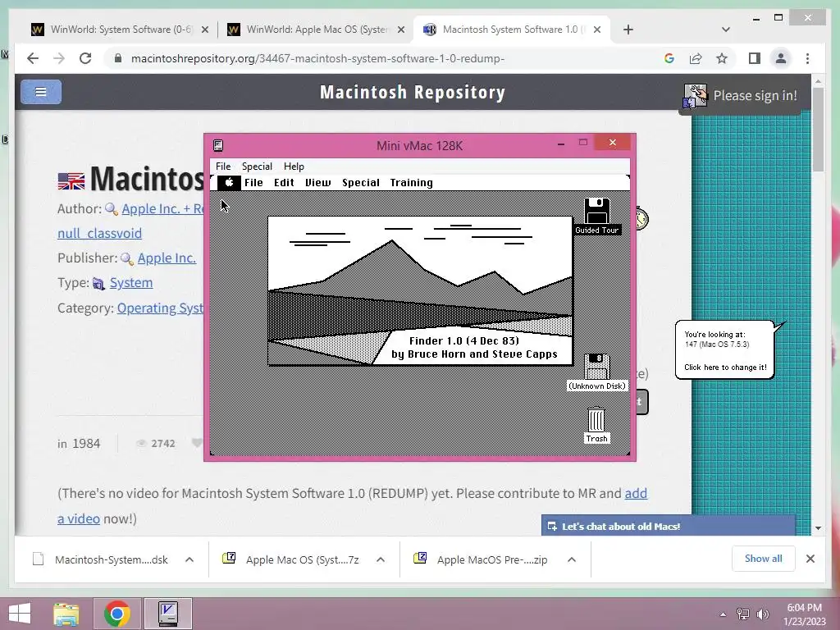Click the You're looking at speech bubble
Screen dimensions: 840x630
[725, 350]
